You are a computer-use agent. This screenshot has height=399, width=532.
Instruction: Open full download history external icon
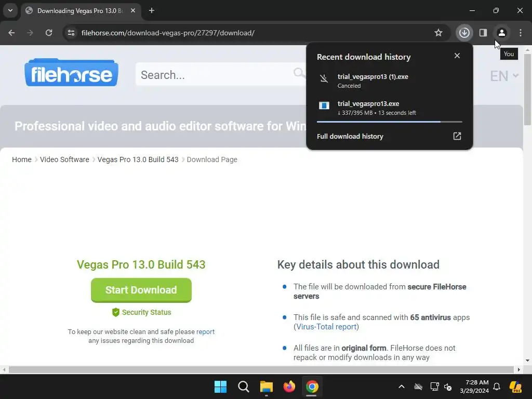[x=457, y=136]
